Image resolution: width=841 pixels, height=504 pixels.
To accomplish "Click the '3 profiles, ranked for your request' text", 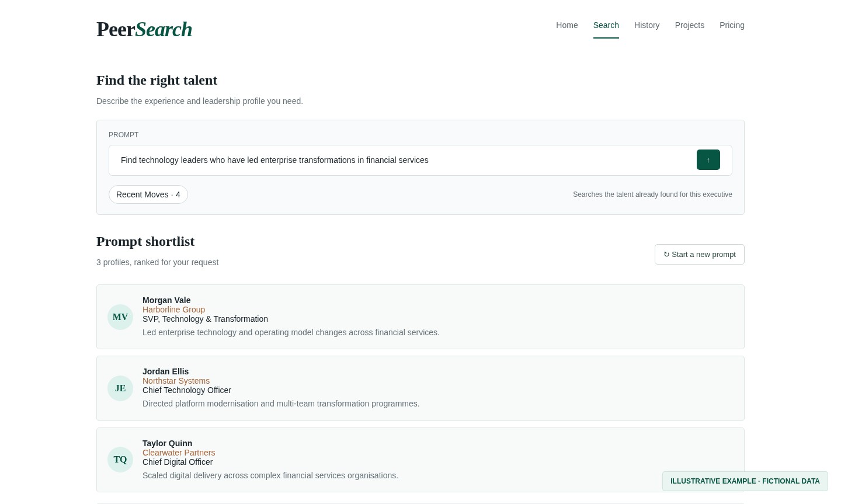I will [157, 262].
